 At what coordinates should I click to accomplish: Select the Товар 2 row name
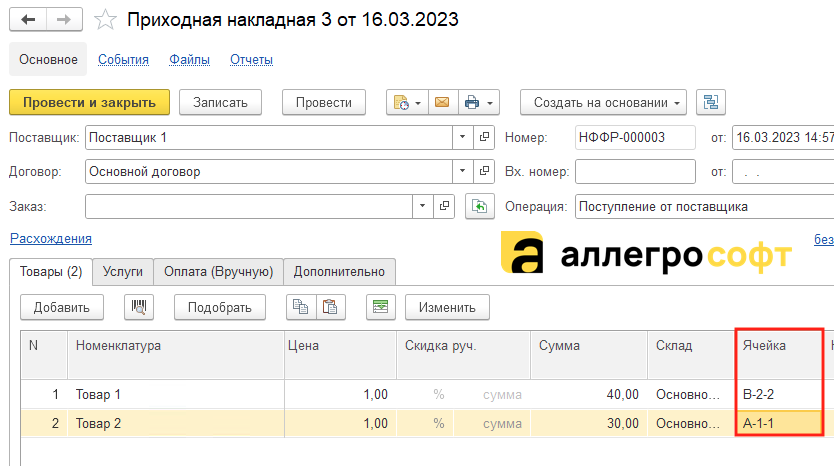98,423
